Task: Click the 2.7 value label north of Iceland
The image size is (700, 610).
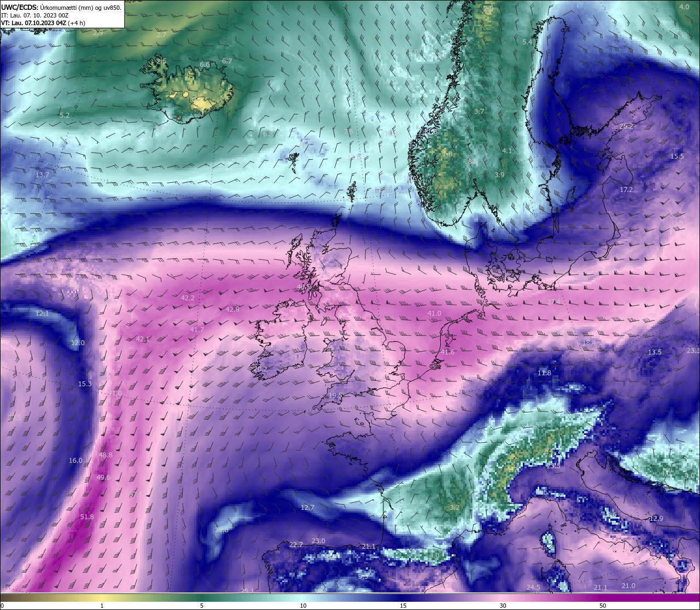Action: click(161, 34)
